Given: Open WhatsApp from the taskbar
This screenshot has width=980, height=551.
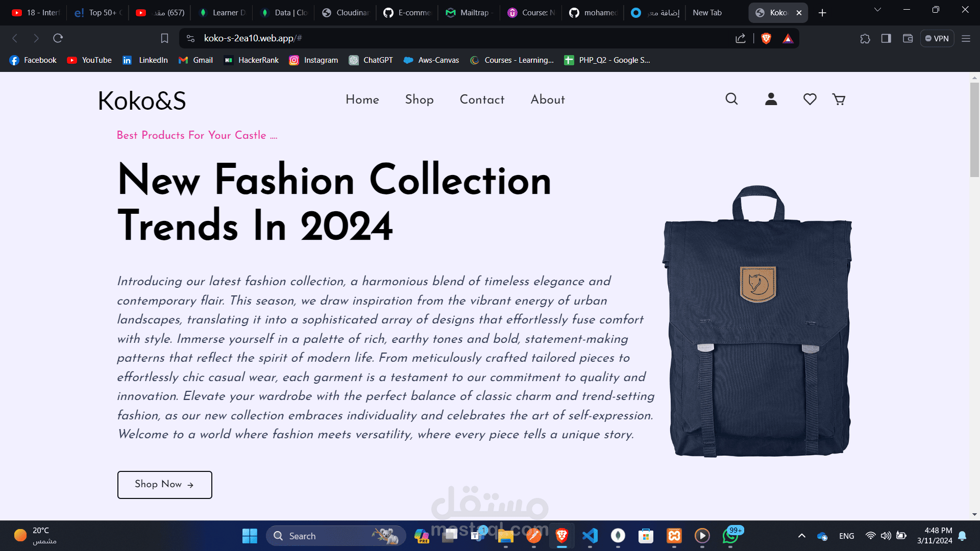Looking at the screenshot, I should click(x=730, y=536).
